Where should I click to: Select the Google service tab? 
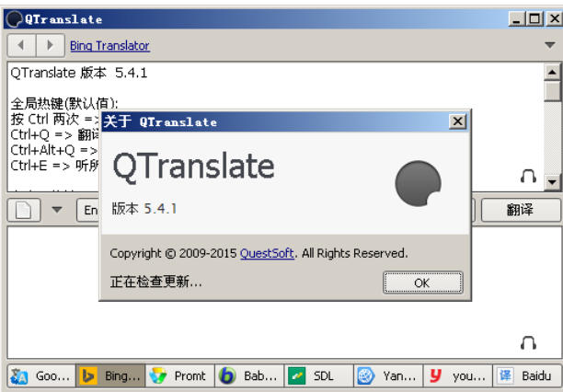[41, 375]
